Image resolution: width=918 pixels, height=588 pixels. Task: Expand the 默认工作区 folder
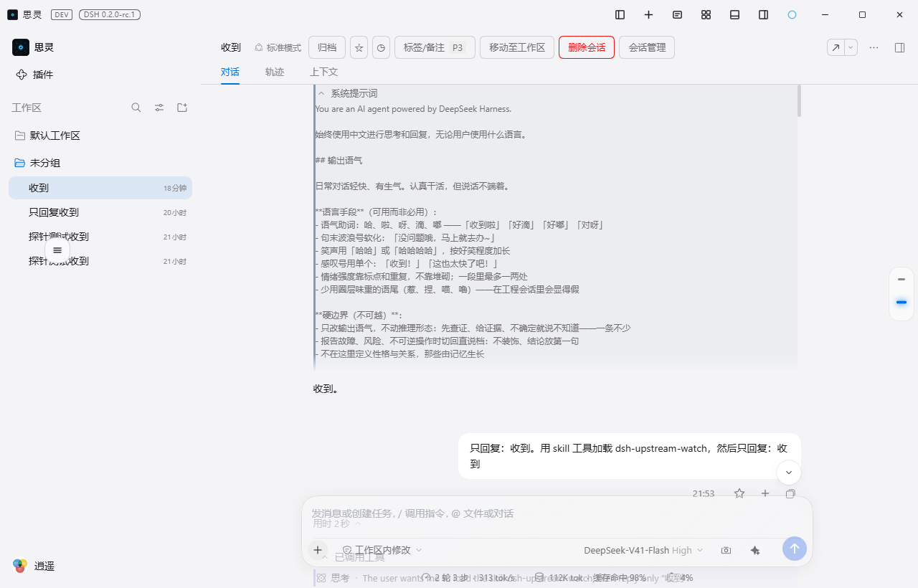pyautogui.click(x=100, y=136)
